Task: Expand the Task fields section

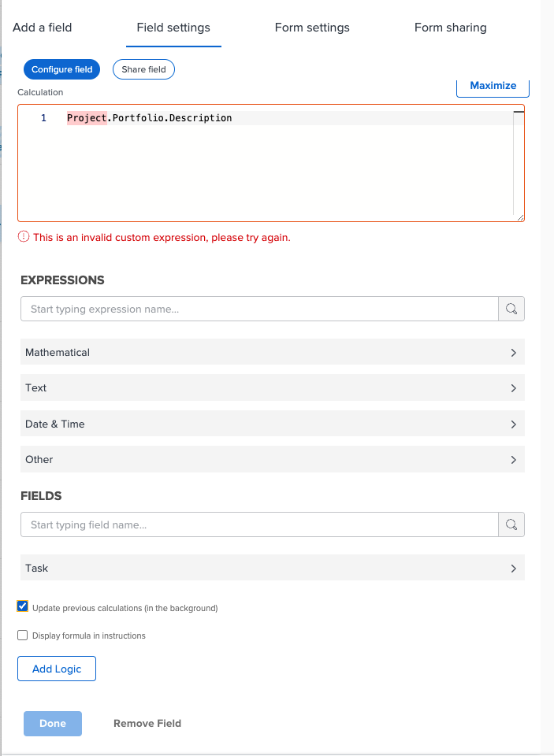Action: (272, 568)
